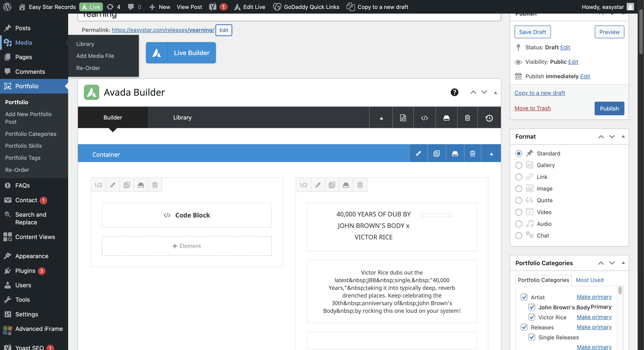
Task: Save the left column with the drawer icon
Action: (x=141, y=185)
